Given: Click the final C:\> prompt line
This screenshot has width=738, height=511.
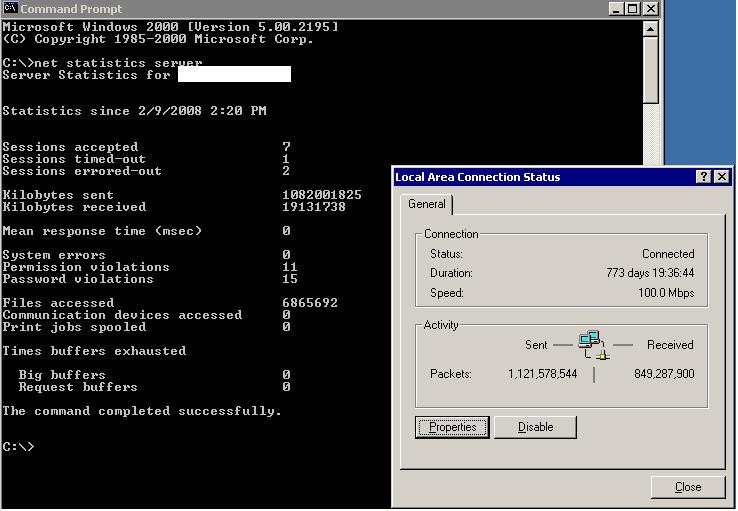Looking at the screenshot, I should [x=18, y=447].
